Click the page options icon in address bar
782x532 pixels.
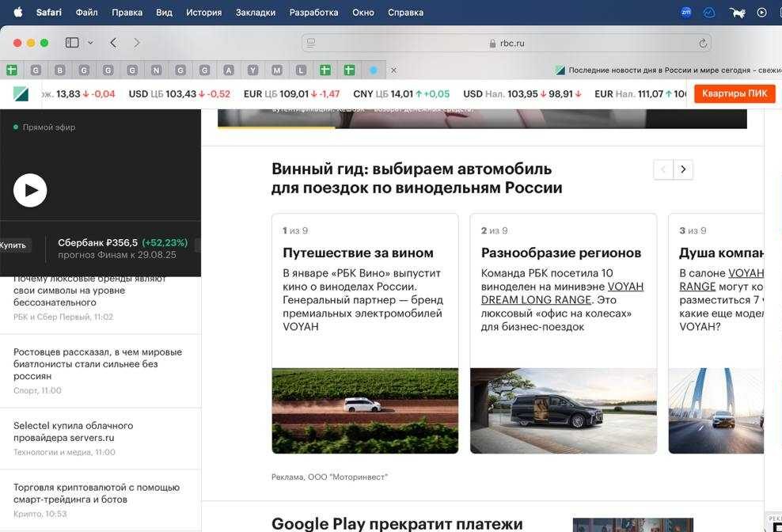pos(311,43)
